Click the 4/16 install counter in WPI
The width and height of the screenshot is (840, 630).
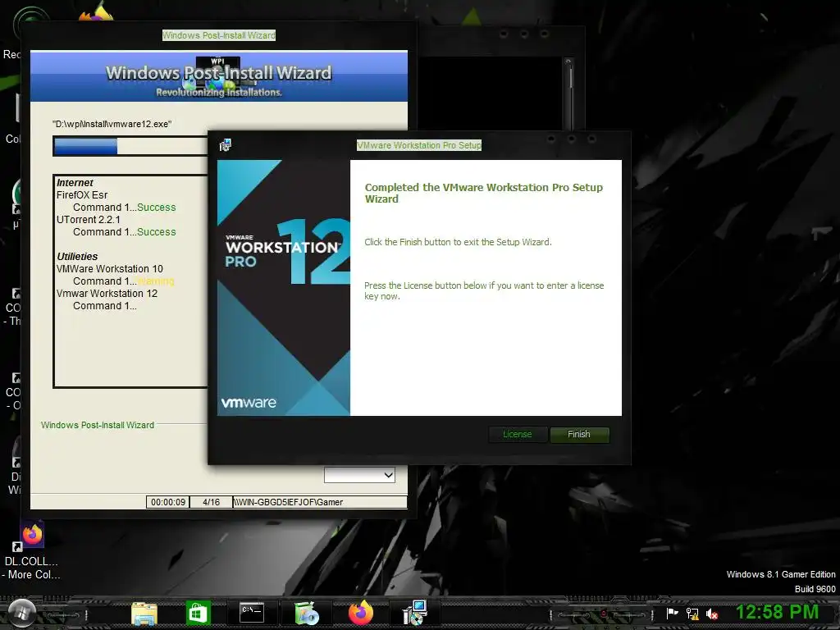[x=211, y=502]
